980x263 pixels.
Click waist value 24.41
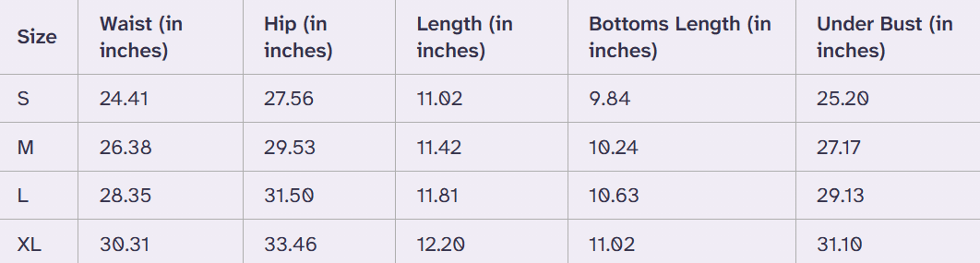pos(124,99)
